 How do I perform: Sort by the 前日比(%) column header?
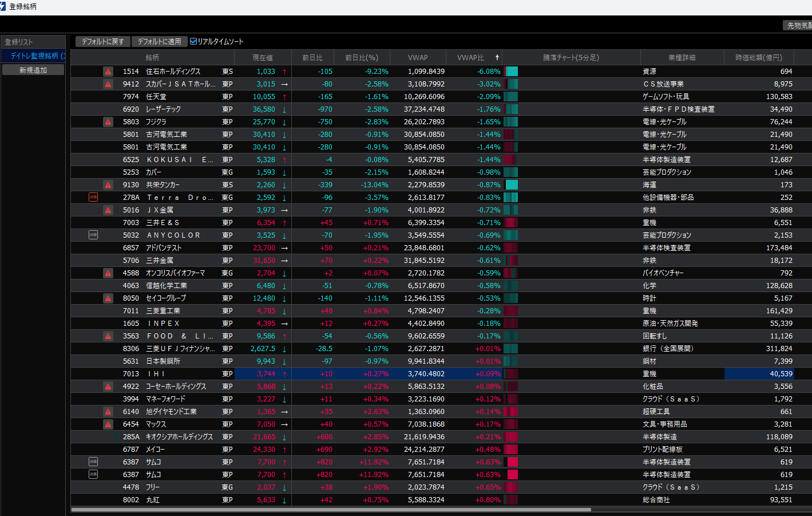coord(361,57)
